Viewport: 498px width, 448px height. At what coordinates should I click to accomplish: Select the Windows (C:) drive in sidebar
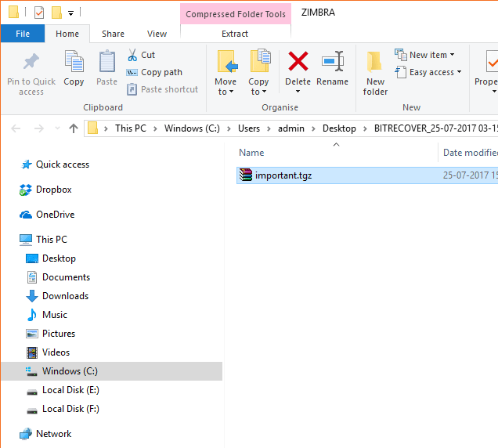(x=111, y=371)
